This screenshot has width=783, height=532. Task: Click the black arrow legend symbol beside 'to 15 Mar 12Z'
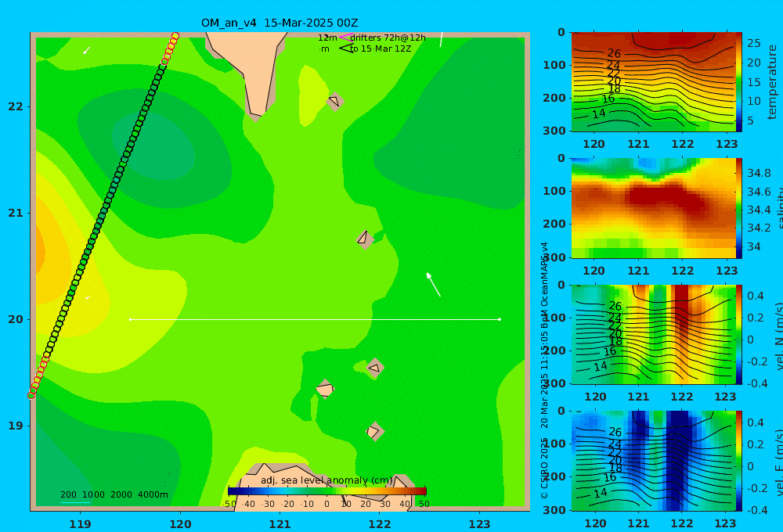pyautogui.click(x=346, y=49)
